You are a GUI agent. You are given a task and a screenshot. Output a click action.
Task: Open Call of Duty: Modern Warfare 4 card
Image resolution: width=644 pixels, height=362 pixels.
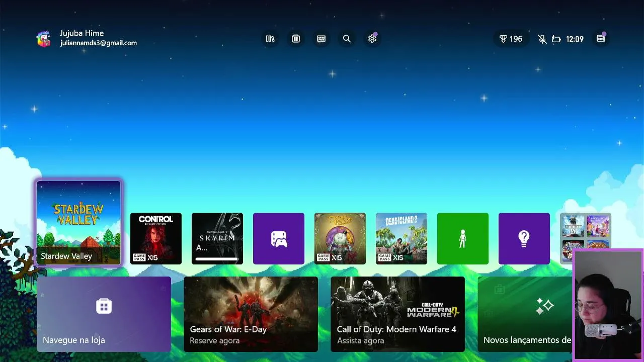397,314
